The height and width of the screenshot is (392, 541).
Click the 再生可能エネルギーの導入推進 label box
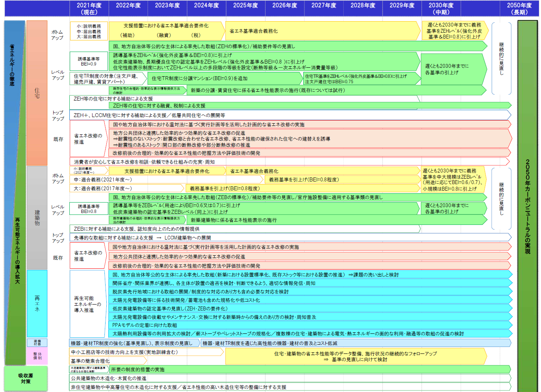pyautogui.click(x=87, y=304)
